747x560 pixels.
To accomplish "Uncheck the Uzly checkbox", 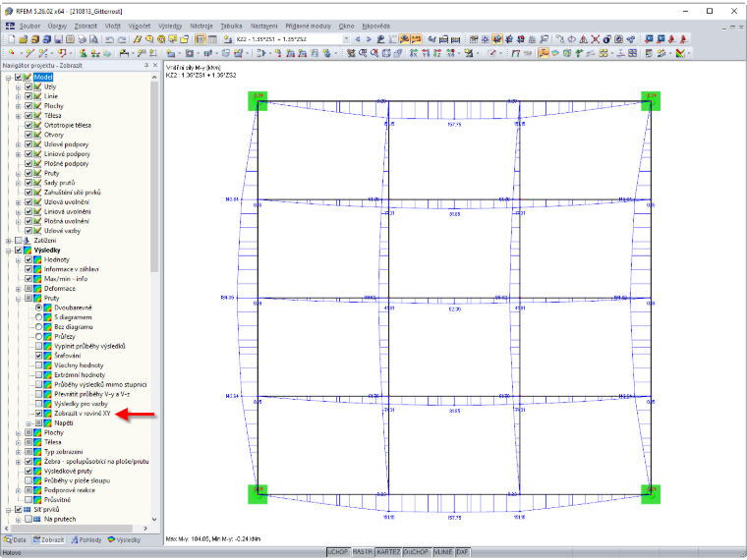I will [x=29, y=86].
